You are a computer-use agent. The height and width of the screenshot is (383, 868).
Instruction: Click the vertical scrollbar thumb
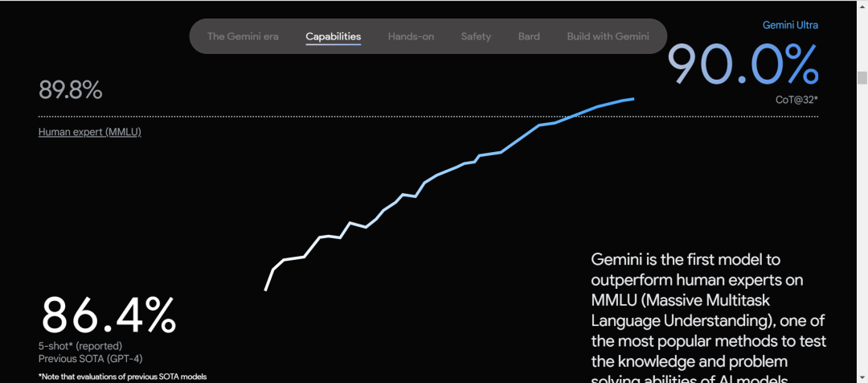862,77
